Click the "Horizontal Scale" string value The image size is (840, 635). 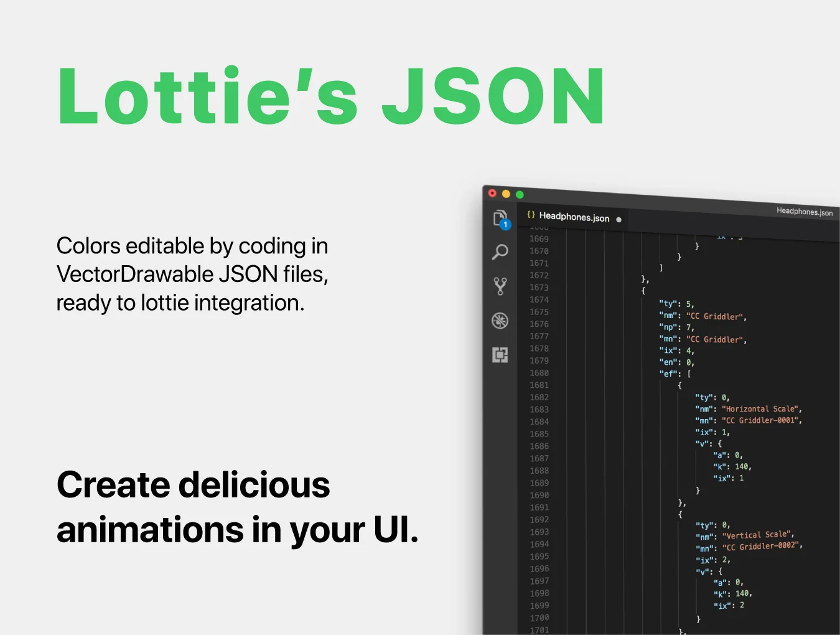(760, 409)
